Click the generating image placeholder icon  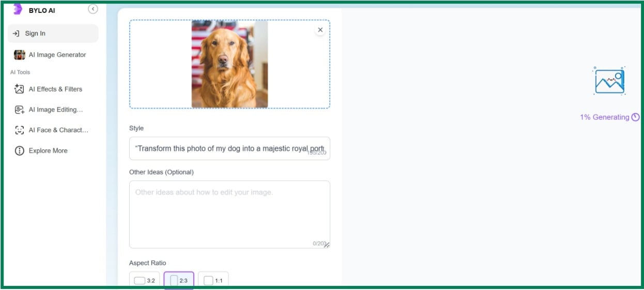tap(609, 81)
